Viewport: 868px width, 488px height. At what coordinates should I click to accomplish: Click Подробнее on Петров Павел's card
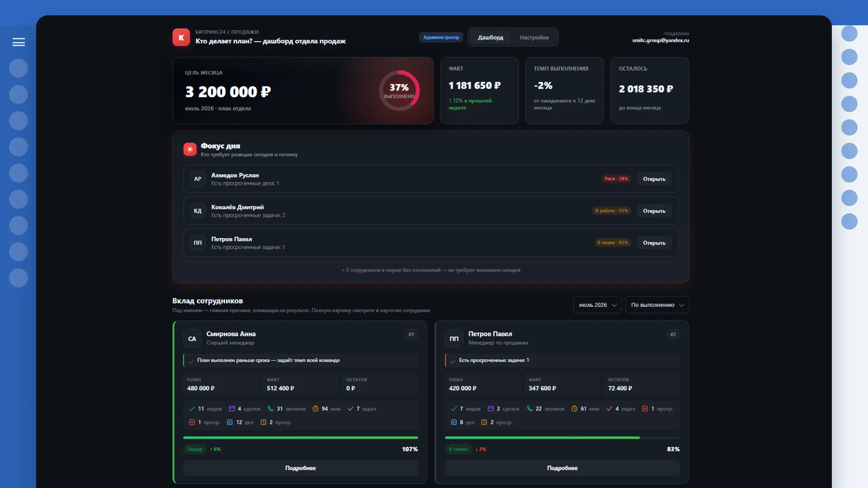pyautogui.click(x=562, y=468)
